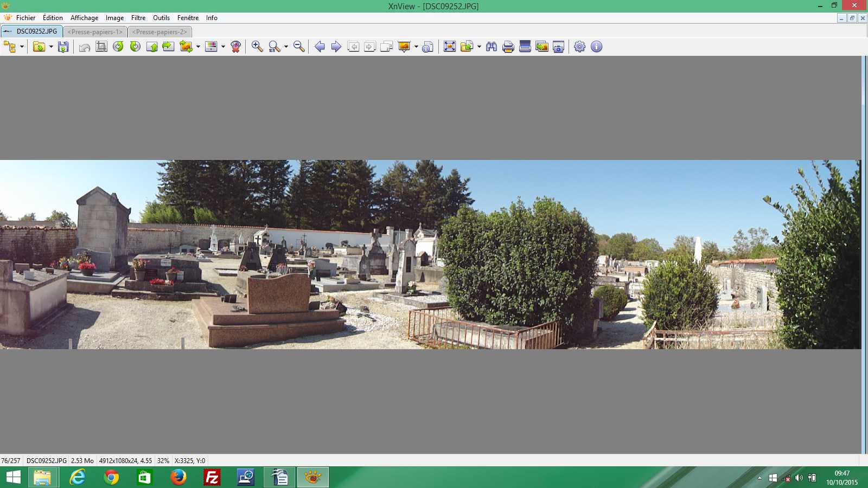Click status bar text 4912x1080x24, 4.55
This screenshot has height=488, width=868.
(125, 461)
